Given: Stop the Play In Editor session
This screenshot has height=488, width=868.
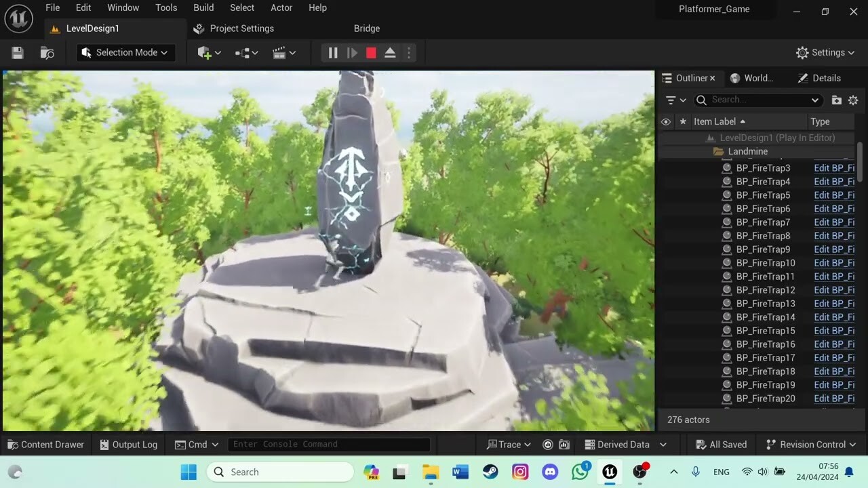Looking at the screenshot, I should [x=371, y=52].
